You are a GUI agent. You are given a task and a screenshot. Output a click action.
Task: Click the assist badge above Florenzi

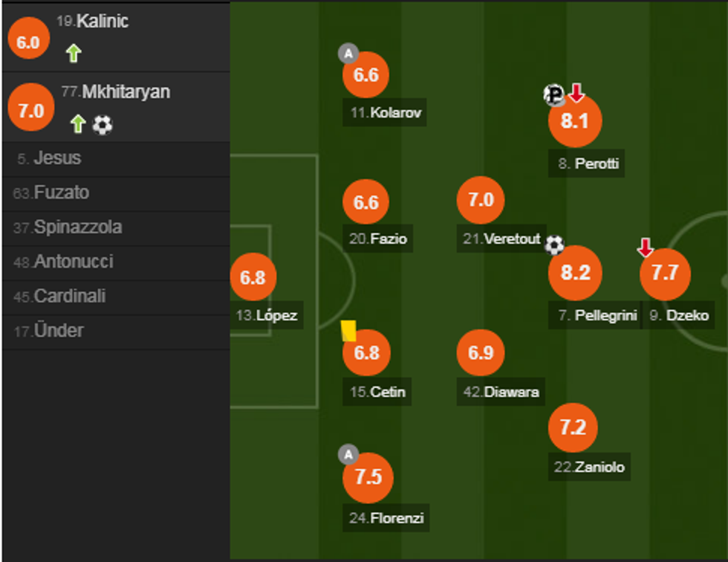click(x=348, y=453)
